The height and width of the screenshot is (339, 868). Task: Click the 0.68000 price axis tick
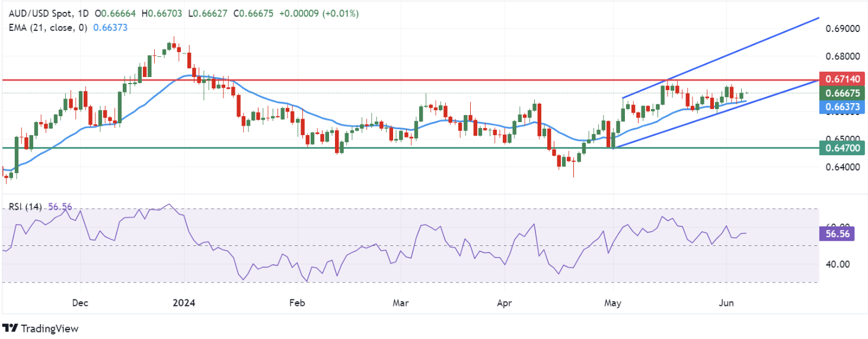click(x=842, y=56)
